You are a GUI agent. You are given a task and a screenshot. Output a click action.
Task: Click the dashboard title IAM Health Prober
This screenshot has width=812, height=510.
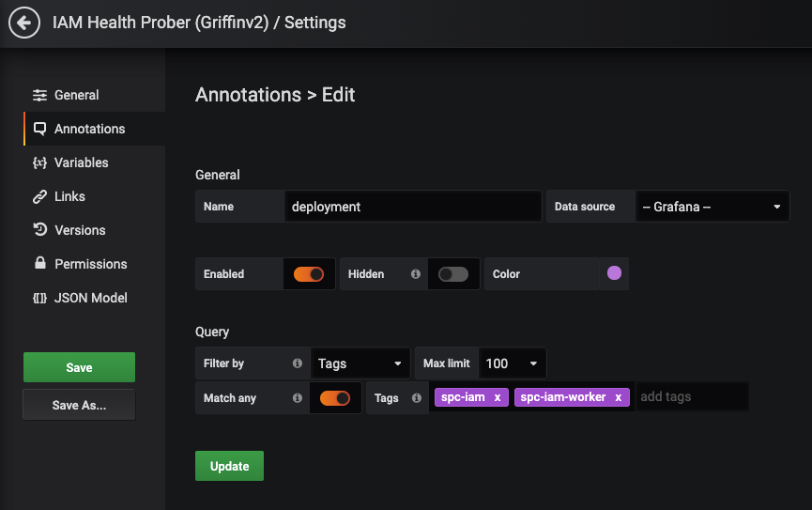pyautogui.click(x=161, y=23)
